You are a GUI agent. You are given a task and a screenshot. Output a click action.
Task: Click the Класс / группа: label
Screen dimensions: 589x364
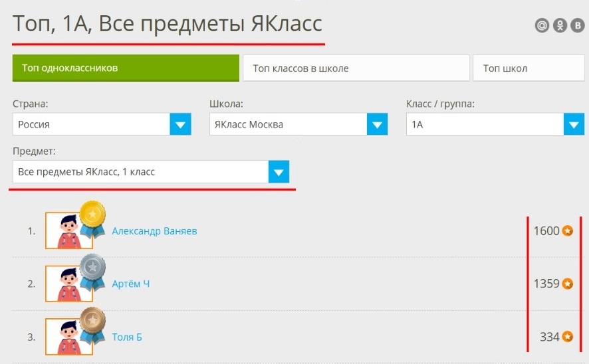tap(440, 104)
